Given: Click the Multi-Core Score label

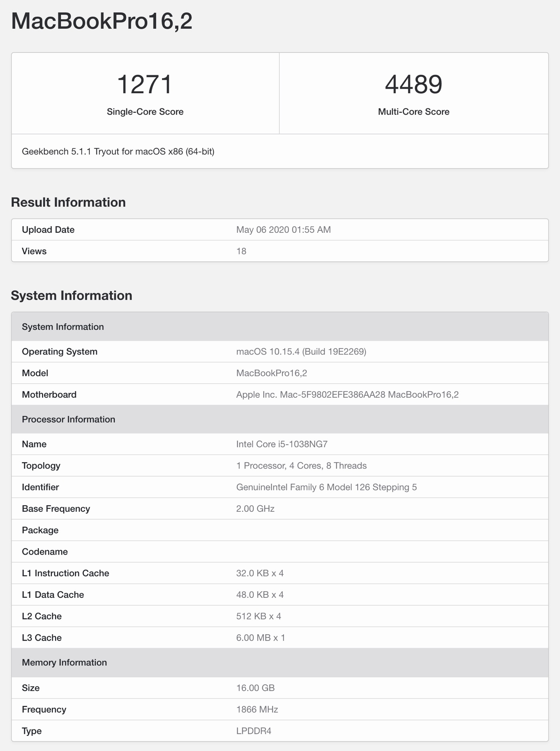Looking at the screenshot, I should point(414,112).
